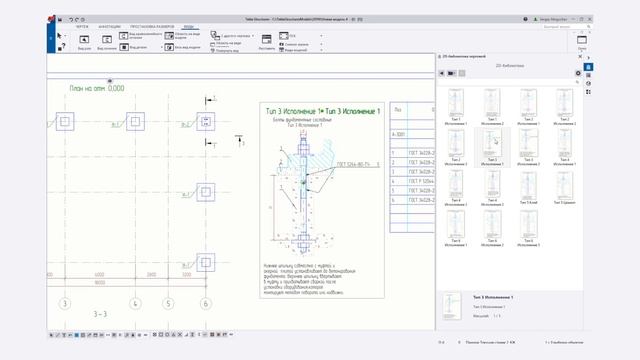Select the Тип 5 Клей thumbnail
Image resolution: width=640 pixels, height=360 pixels.
click(x=528, y=187)
